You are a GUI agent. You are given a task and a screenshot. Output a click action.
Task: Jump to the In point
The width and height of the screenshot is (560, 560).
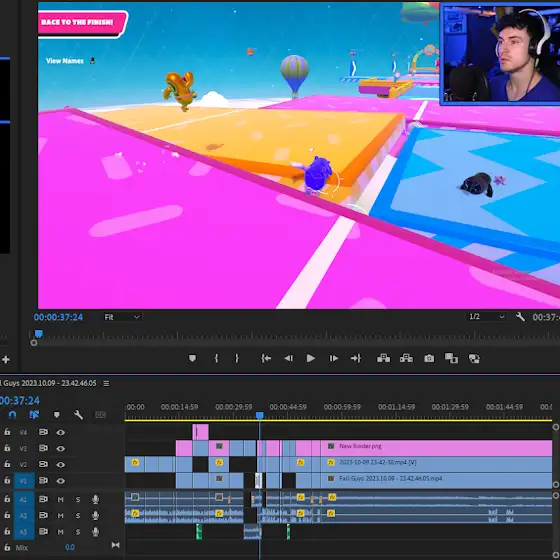click(266, 358)
